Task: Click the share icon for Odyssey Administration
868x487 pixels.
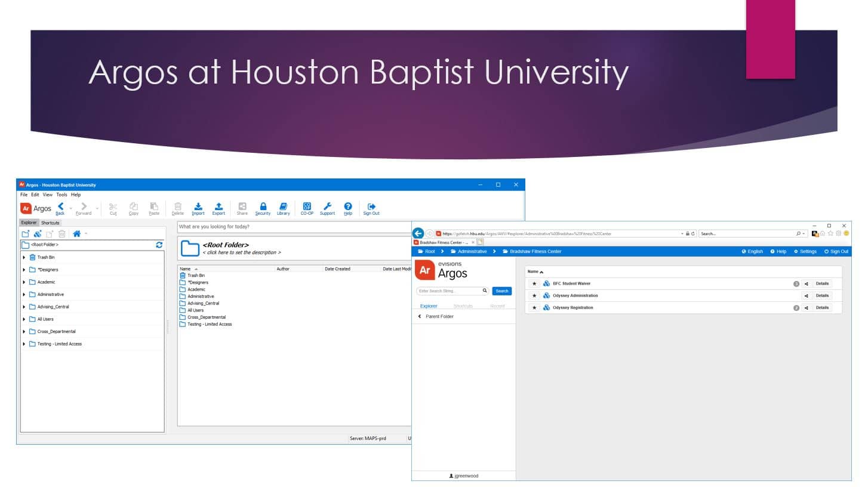Action: [x=807, y=295]
